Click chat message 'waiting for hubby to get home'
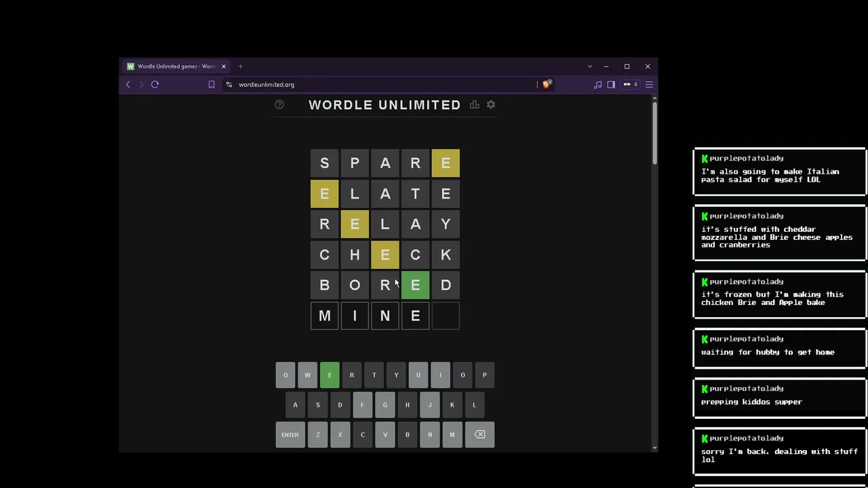The height and width of the screenshot is (488, 868). 768,352
